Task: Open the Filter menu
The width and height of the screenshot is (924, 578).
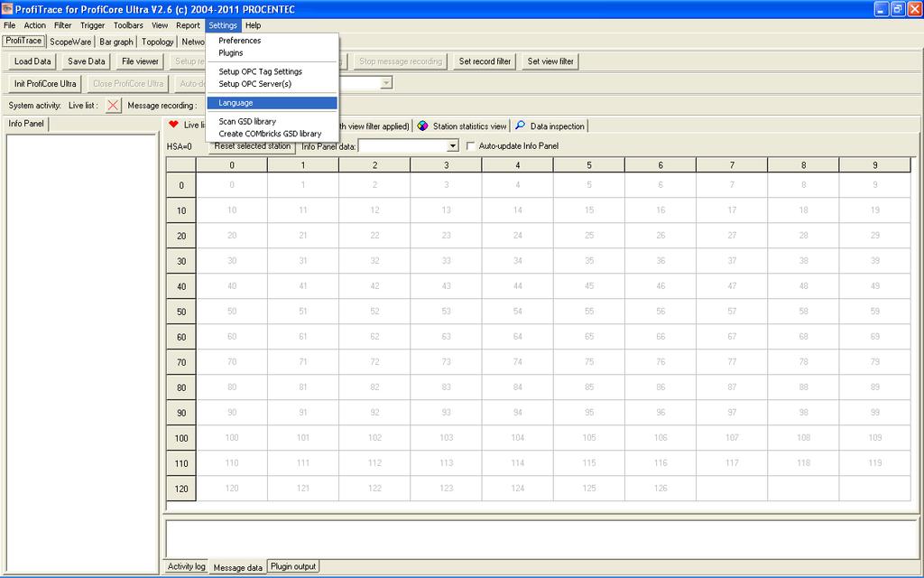Action: point(62,25)
